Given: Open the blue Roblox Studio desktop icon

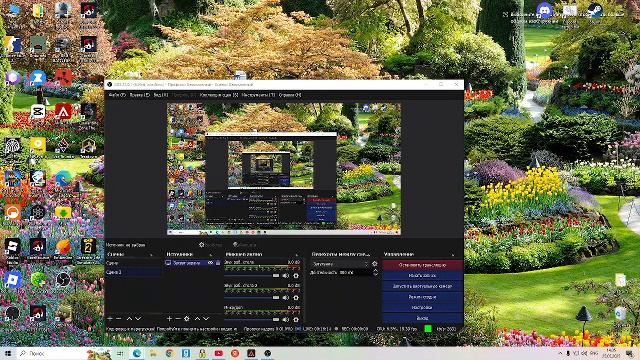Looking at the screenshot, I should [x=13, y=280].
